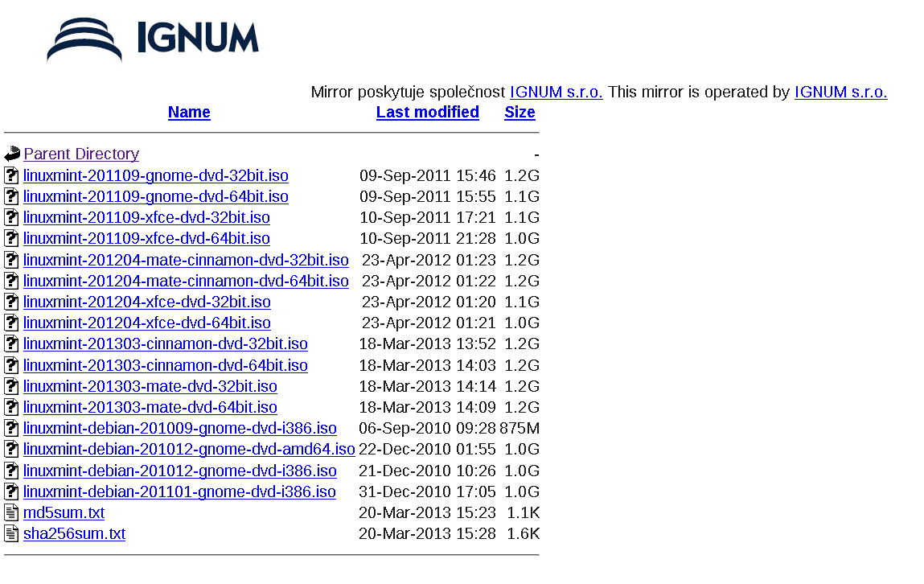The width and height of the screenshot is (924, 584).
Task: Open the first IGNUM s.r.o. link
Action: [x=556, y=92]
